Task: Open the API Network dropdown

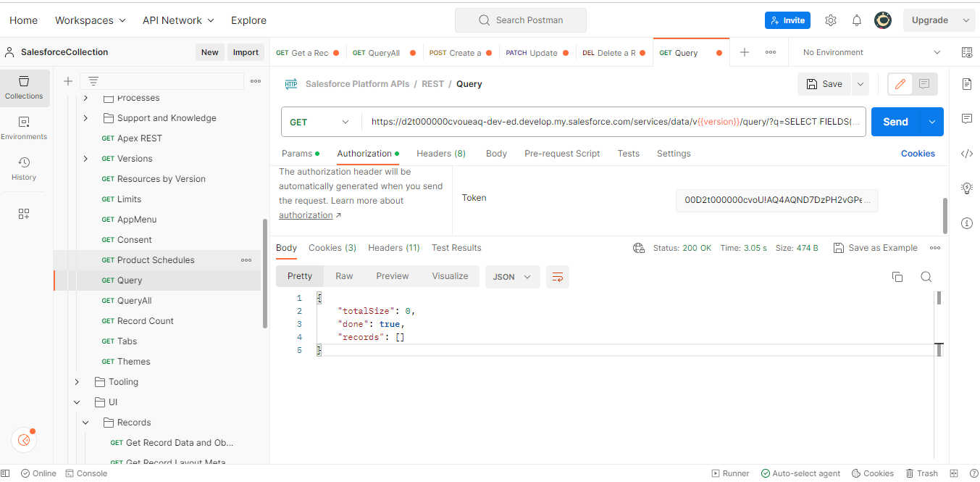Action: (178, 20)
